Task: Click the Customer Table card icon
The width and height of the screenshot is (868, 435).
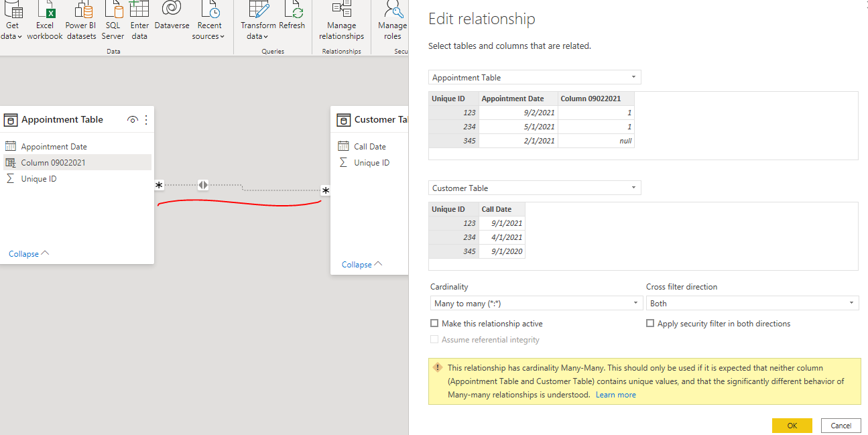Action: 343,120
